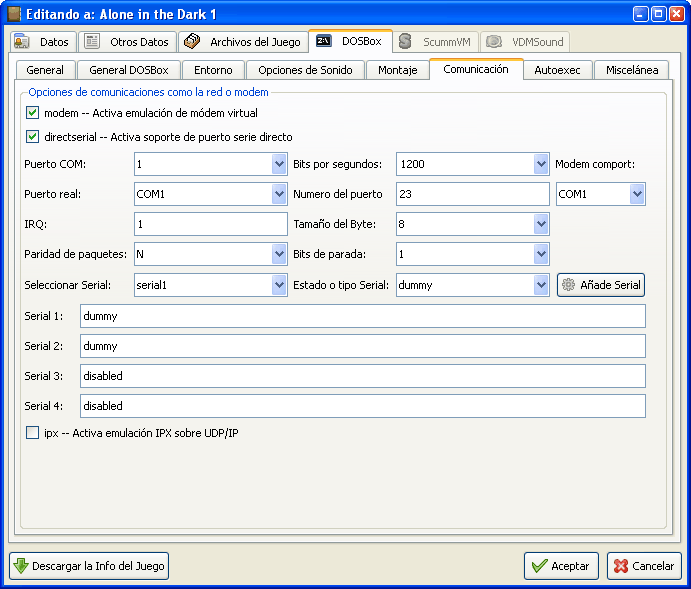This screenshot has height=589, width=691.
Task: Minimize the Editando window
Action: point(640,14)
